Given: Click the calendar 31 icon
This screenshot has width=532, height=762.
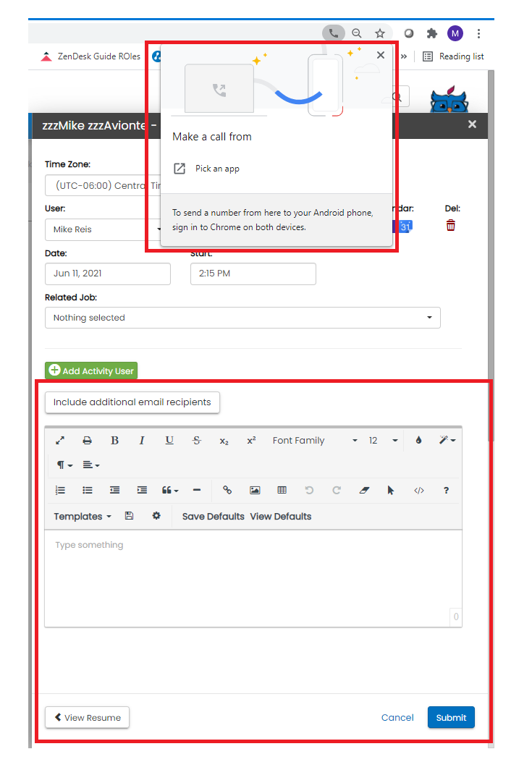Looking at the screenshot, I should click(x=405, y=227).
